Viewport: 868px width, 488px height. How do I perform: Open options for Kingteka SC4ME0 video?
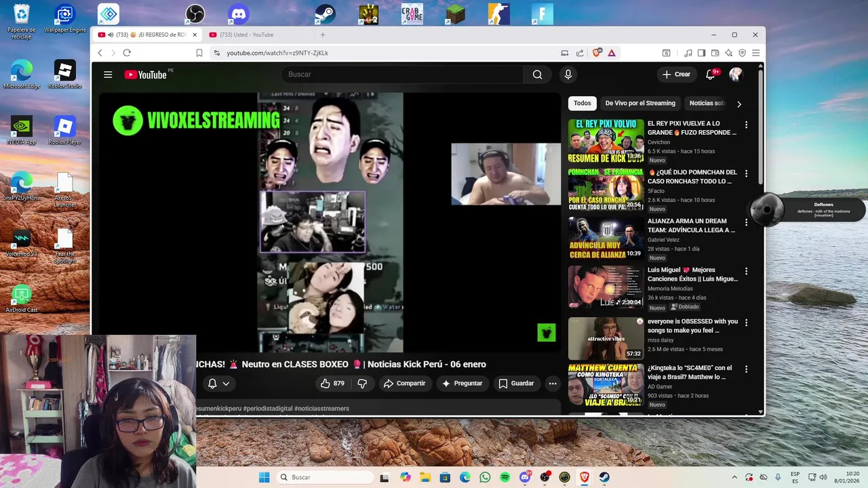coord(746,369)
